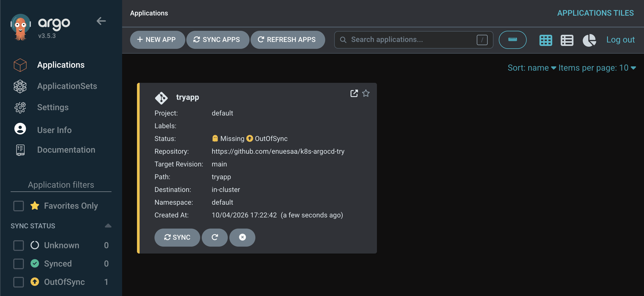Image resolution: width=644 pixels, height=296 pixels.
Task: Click the REFRESH APPS button
Action: (x=288, y=40)
